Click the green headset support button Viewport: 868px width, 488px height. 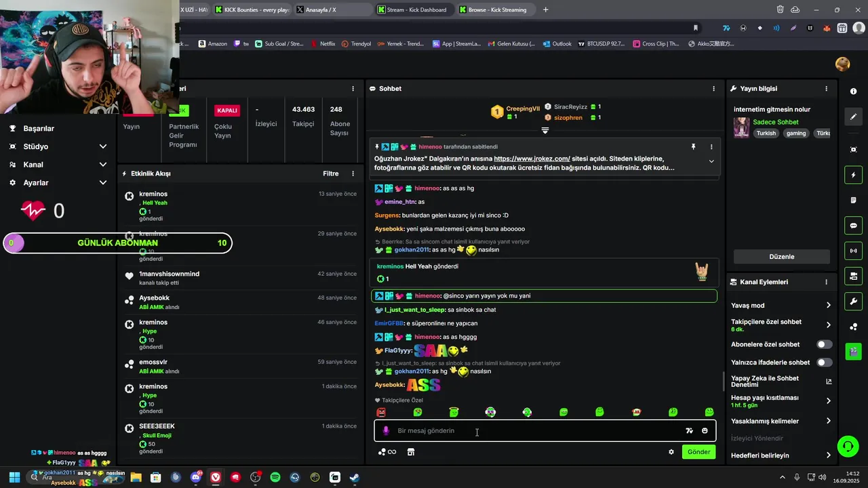coord(848,446)
